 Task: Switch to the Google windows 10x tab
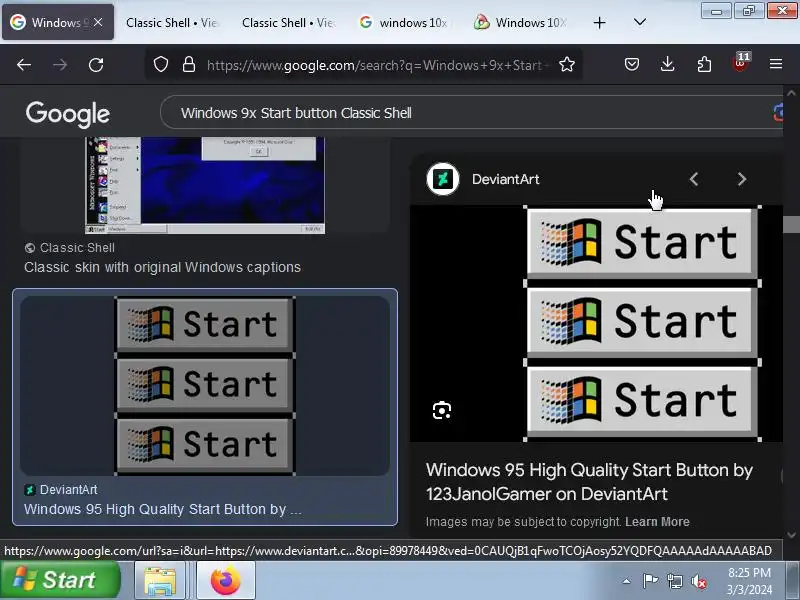tap(404, 23)
